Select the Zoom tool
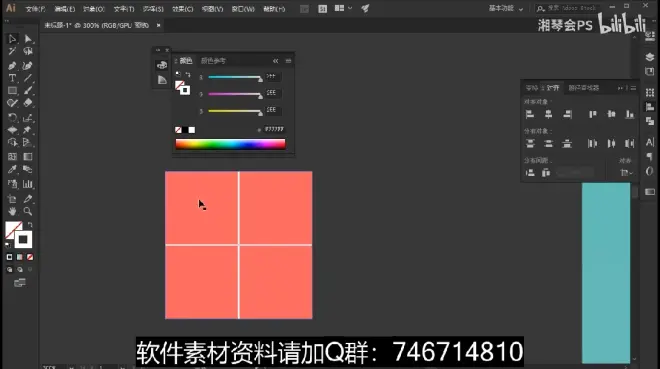660x369 pixels. (28, 211)
